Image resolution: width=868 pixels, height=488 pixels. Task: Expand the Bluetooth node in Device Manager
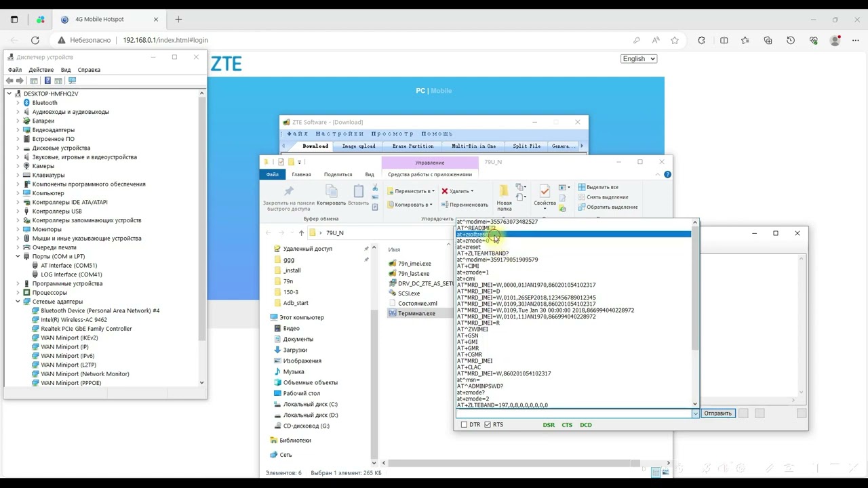coord(18,103)
